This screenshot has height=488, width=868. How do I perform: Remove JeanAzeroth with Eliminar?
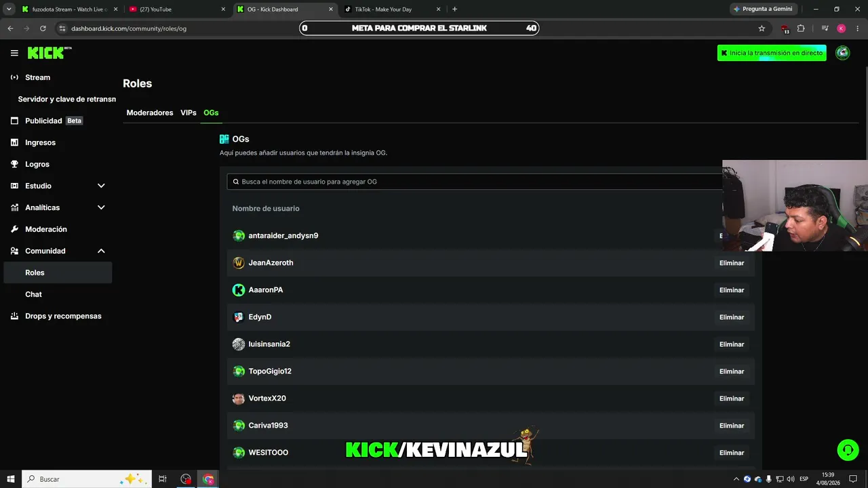[732, 263]
